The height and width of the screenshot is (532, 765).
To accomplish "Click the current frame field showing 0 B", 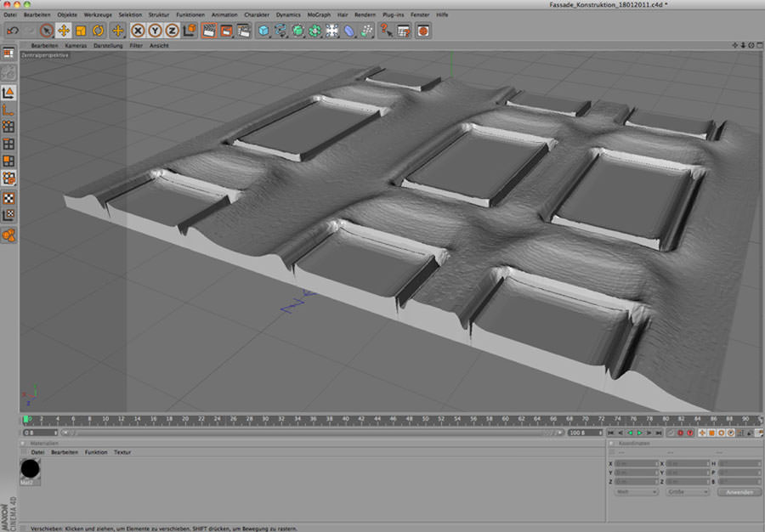I will coord(41,433).
